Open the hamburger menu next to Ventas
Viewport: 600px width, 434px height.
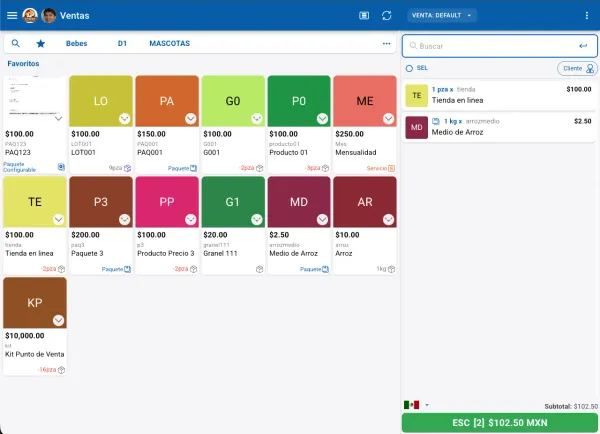(x=12, y=15)
